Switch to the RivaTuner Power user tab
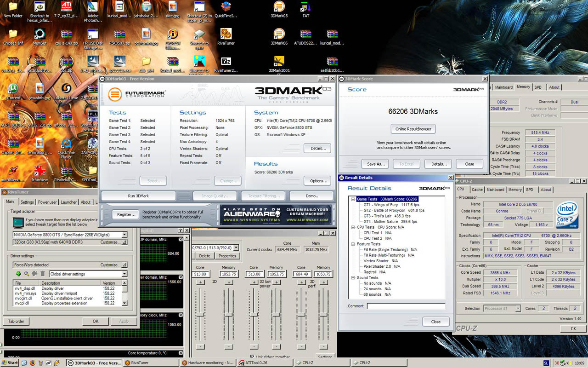This screenshot has height=368, width=588. tap(47, 202)
